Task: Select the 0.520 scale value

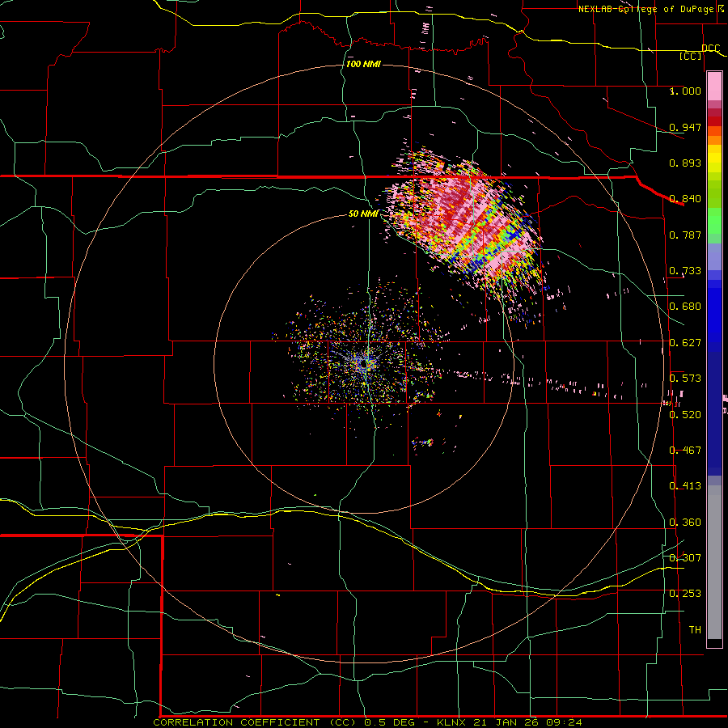Action: [x=685, y=414]
